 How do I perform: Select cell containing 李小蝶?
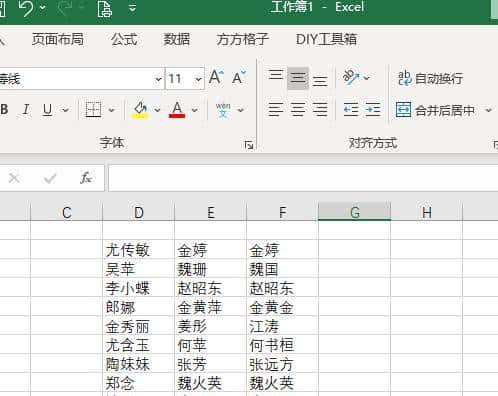(139, 287)
